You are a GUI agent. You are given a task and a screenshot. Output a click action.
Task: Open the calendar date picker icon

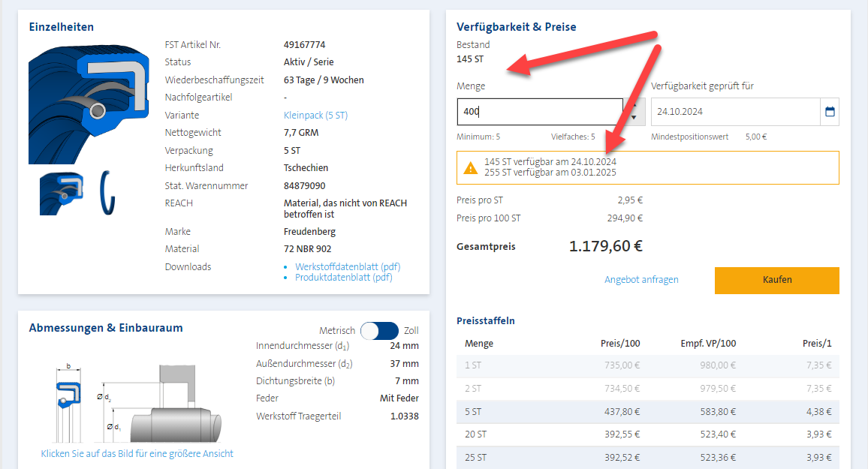(x=830, y=112)
